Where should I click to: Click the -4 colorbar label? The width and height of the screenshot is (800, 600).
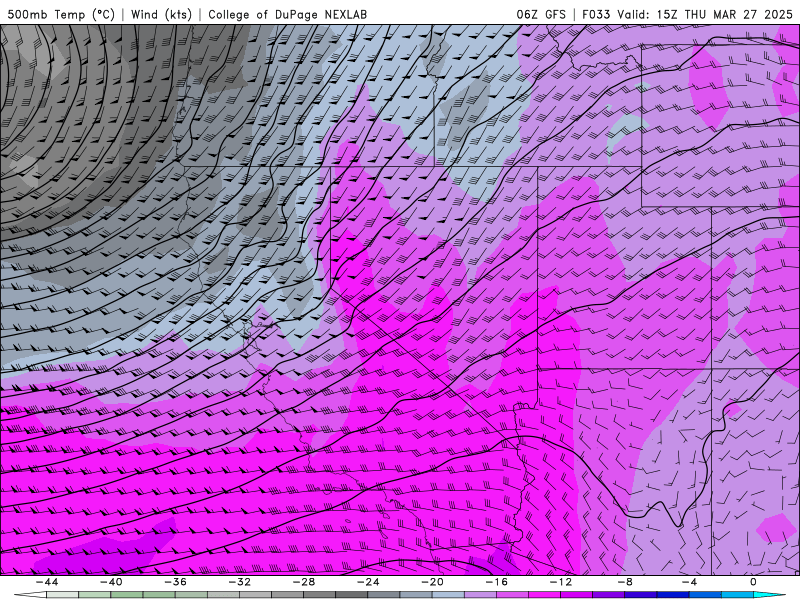689,582
